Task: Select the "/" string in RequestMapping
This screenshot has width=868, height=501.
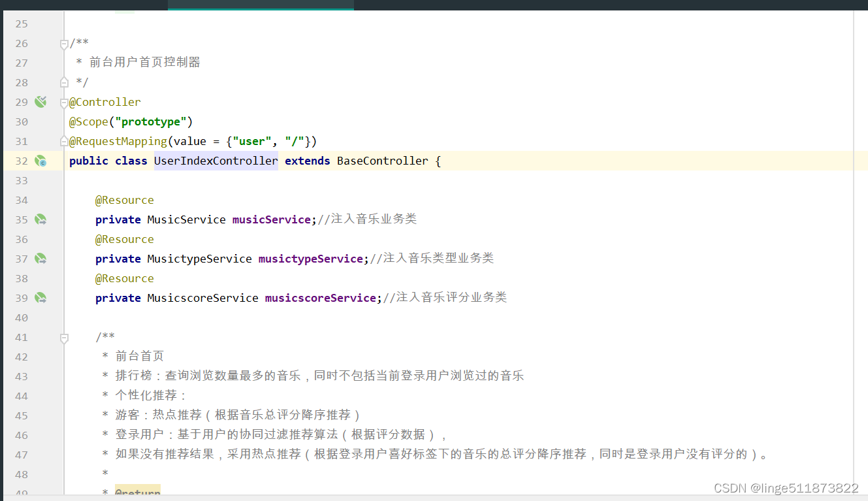Action: 295,141
